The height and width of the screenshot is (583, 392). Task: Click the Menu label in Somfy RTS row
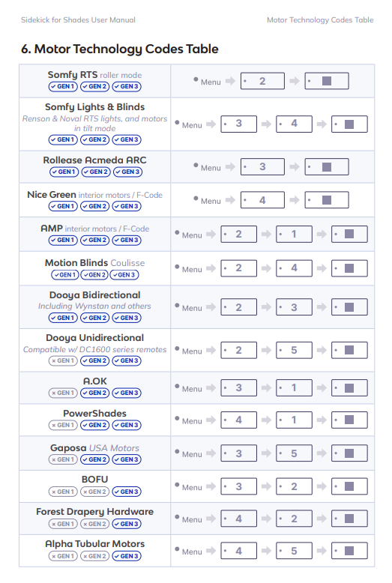click(211, 82)
